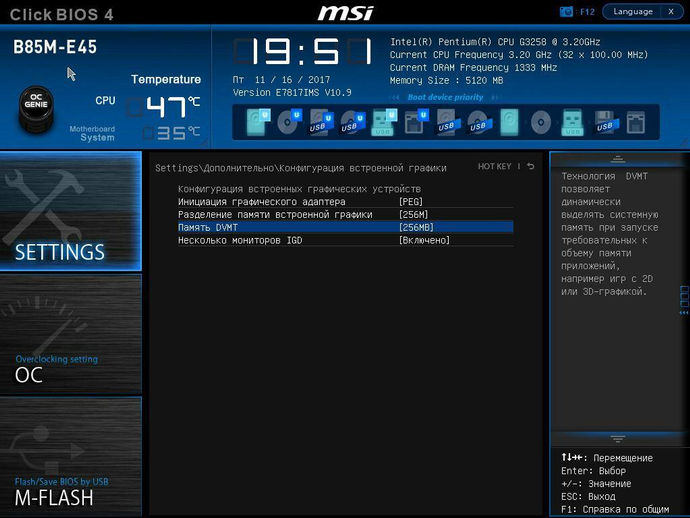The height and width of the screenshot is (518, 690).
Task: Open the Разделение памяти встроенной графики [256M] value
Action: pyautogui.click(x=413, y=214)
